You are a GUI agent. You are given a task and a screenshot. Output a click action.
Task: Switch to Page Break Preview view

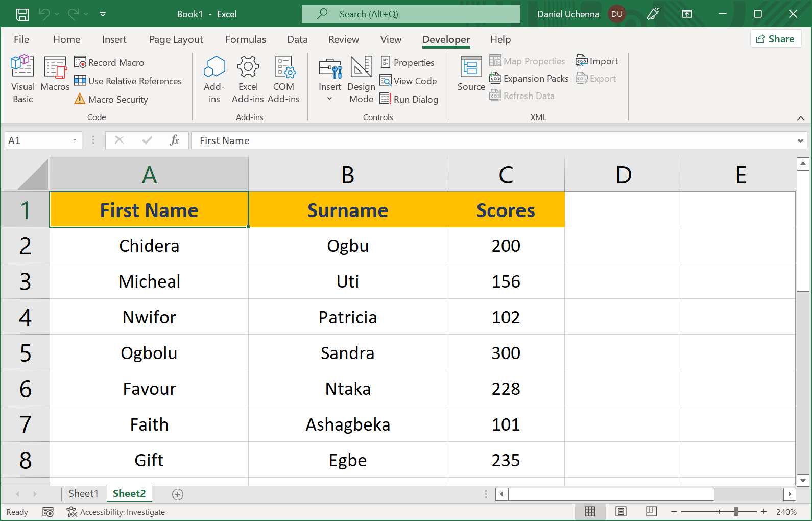pos(651,511)
